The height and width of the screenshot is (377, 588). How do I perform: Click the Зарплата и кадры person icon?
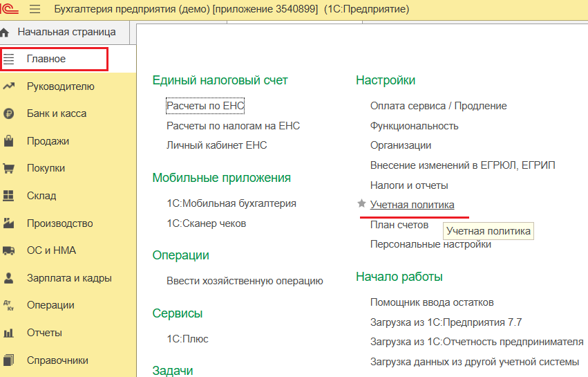[8, 278]
